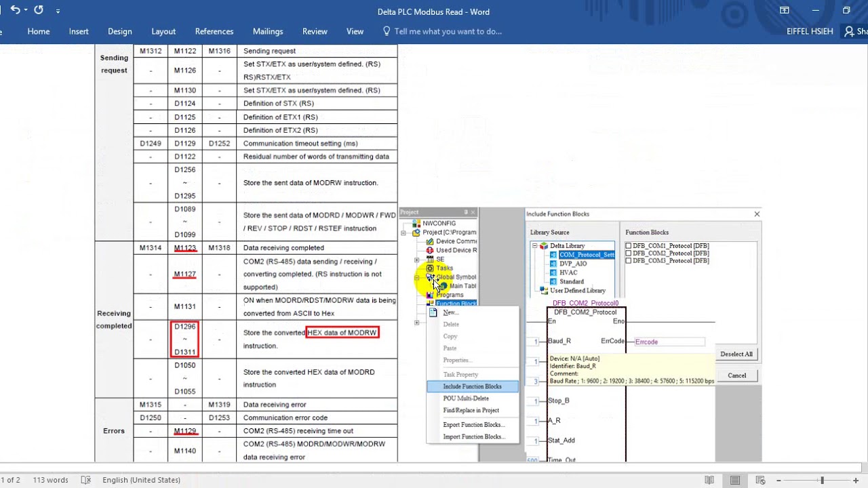Viewport: 868px width, 488px height.
Task: Tick DFB_COM1_Protocol checkbox in the pictured dialog
Action: (x=629, y=245)
